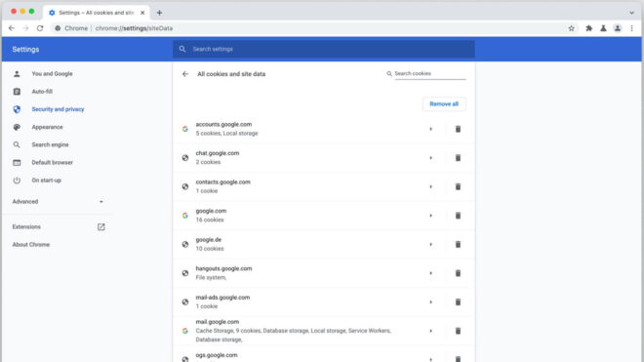Select the Settings cookies tab
Image resolution: width=644 pixels, height=362 pixels.
tap(97, 13)
